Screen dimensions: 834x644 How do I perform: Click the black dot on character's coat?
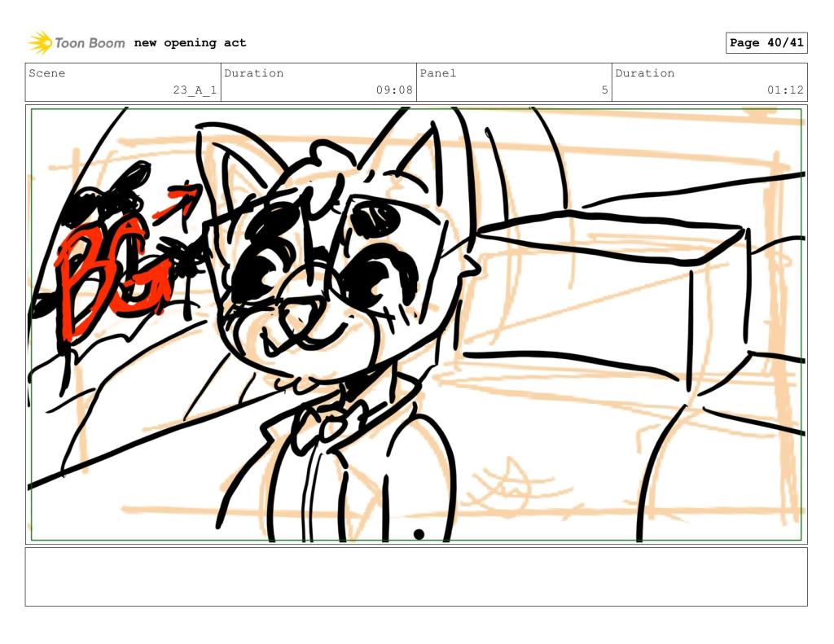coord(419,534)
